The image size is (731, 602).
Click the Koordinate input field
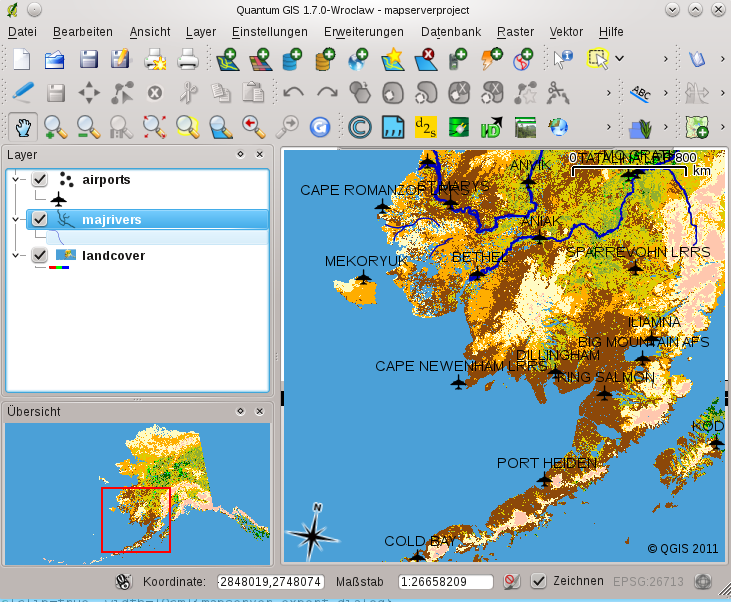[270, 581]
